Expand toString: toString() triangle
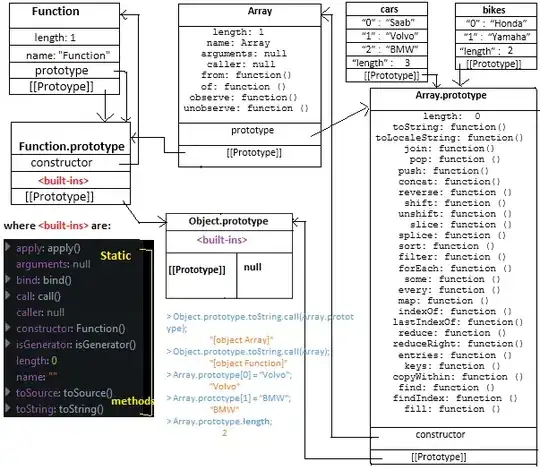Viewport: 540px width, 470px height. point(8,408)
